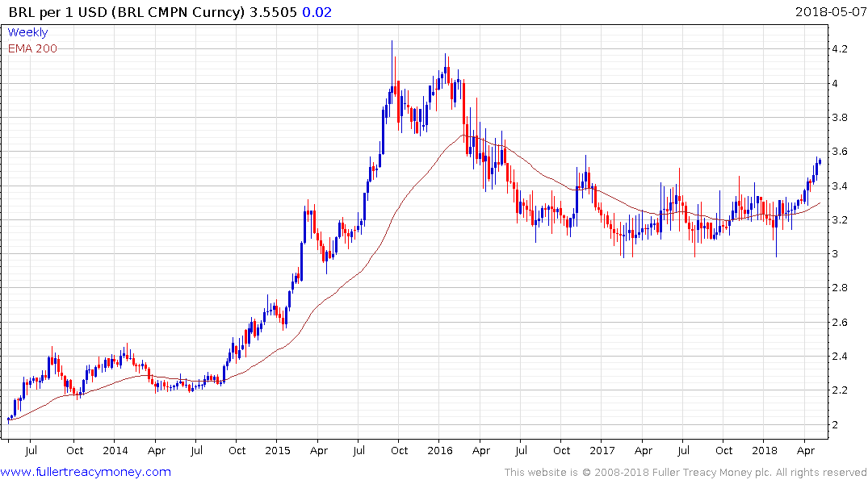868x484 pixels.
Task: Click the 2016 x-axis label
Action: click(x=439, y=450)
